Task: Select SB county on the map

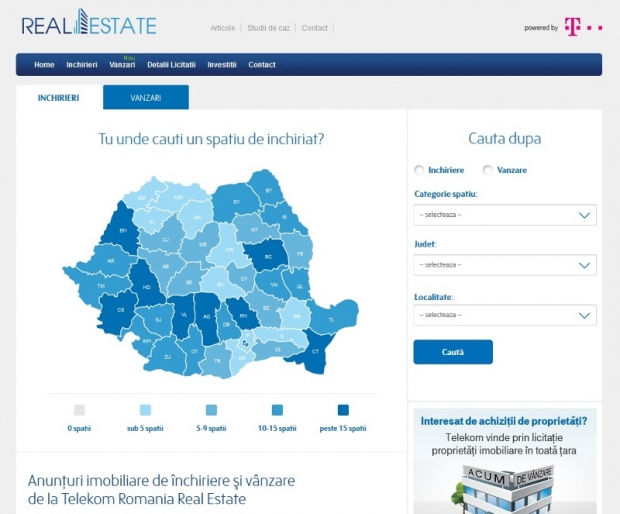Action: pos(189,282)
